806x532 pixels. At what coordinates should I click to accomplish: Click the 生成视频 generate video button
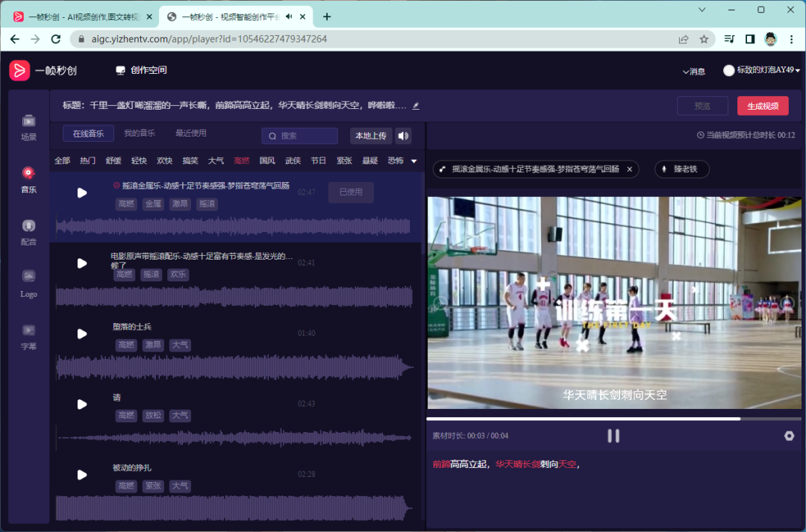[763, 106]
